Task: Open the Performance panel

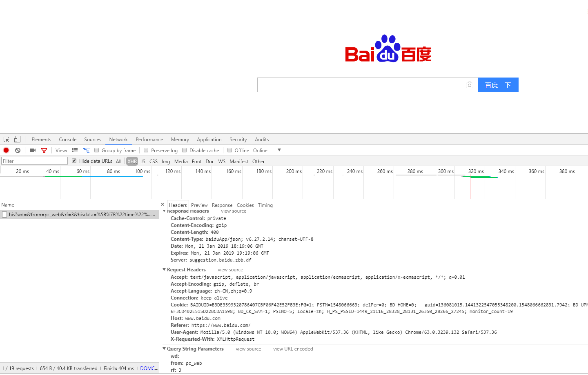Action: pyautogui.click(x=149, y=139)
